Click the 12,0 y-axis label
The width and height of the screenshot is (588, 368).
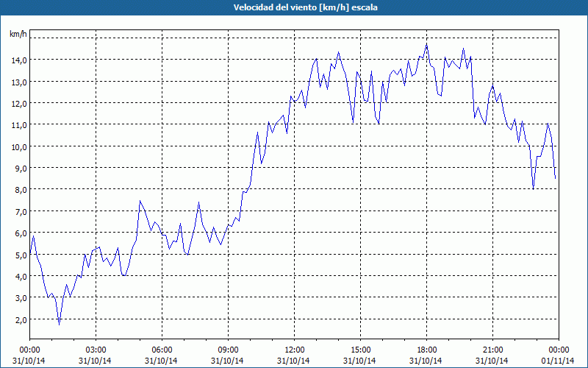tap(19, 103)
